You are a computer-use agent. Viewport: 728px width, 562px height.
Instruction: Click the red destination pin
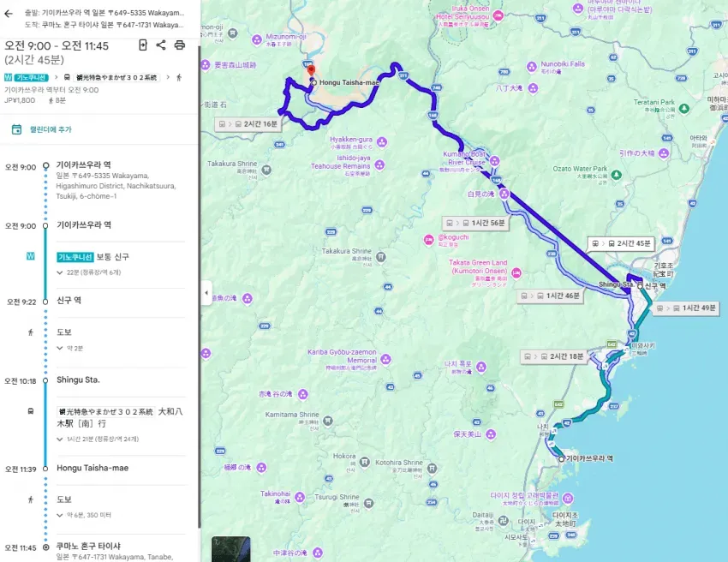click(311, 72)
